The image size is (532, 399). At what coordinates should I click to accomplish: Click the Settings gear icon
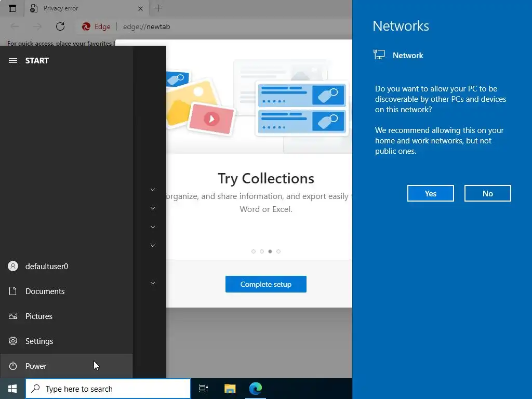tap(13, 341)
